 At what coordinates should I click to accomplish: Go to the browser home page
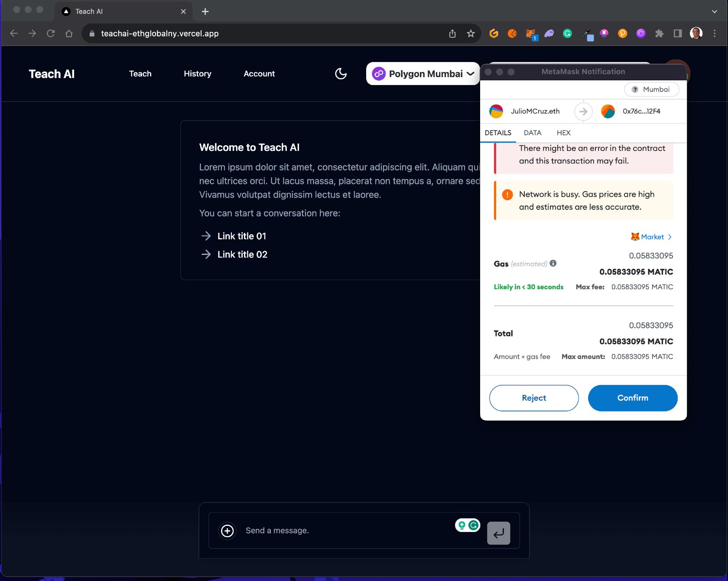(x=69, y=33)
